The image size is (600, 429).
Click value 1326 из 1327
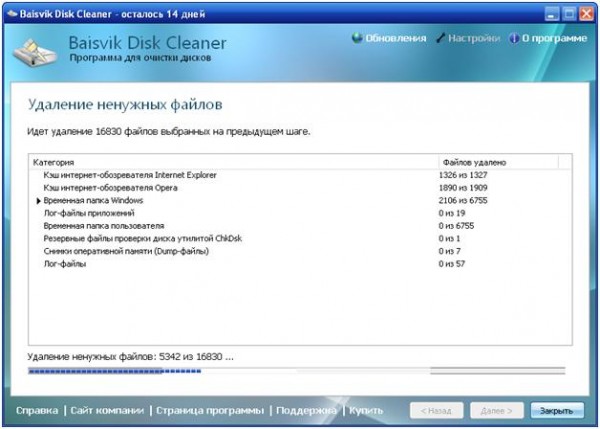[x=463, y=175]
